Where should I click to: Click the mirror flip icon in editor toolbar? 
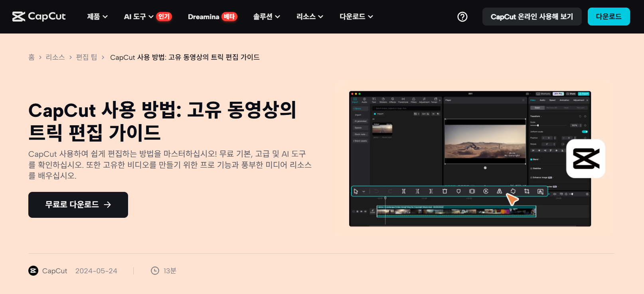[499, 191]
